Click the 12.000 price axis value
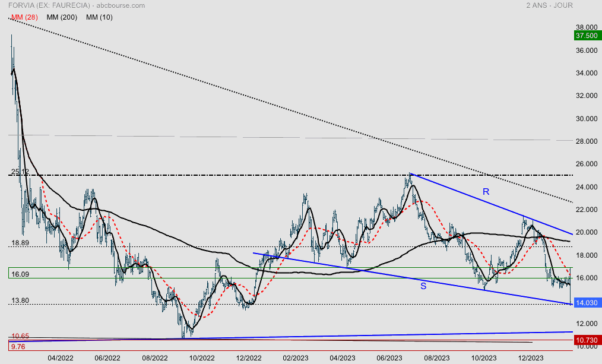The height and width of the screenshot is (364, 602). (x=587, y=324)
